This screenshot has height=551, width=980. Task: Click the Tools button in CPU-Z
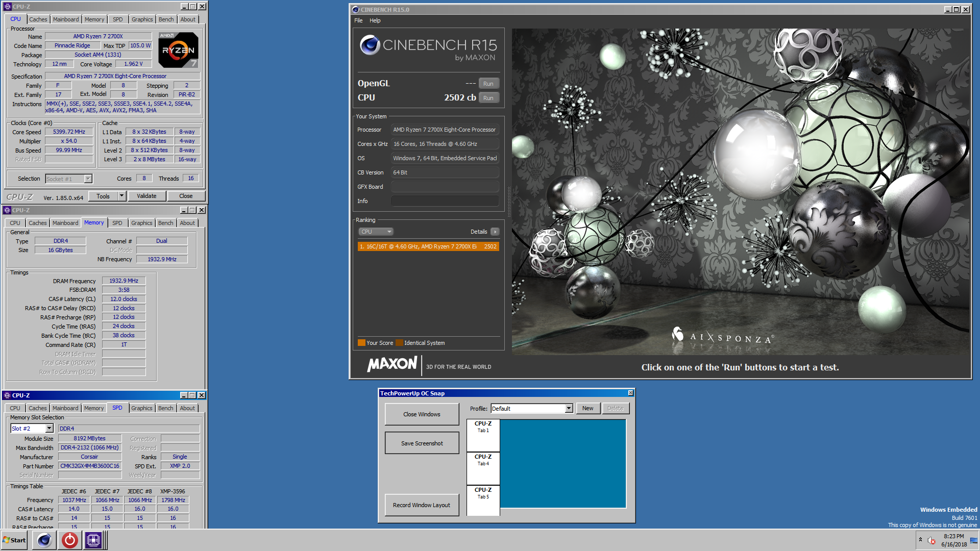pyautogui.click(x=103, y=196)
